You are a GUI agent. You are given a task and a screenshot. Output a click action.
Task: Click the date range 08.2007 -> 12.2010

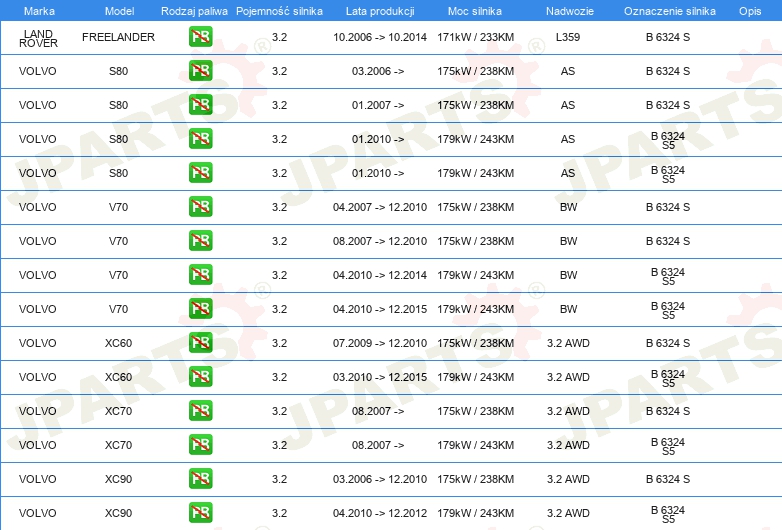[x=380, y=241]
